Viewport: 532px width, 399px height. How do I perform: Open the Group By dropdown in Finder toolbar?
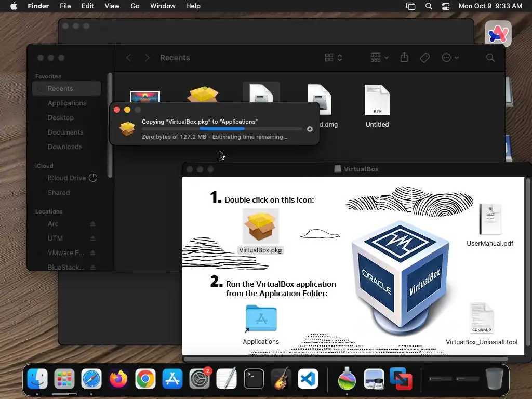379,58
